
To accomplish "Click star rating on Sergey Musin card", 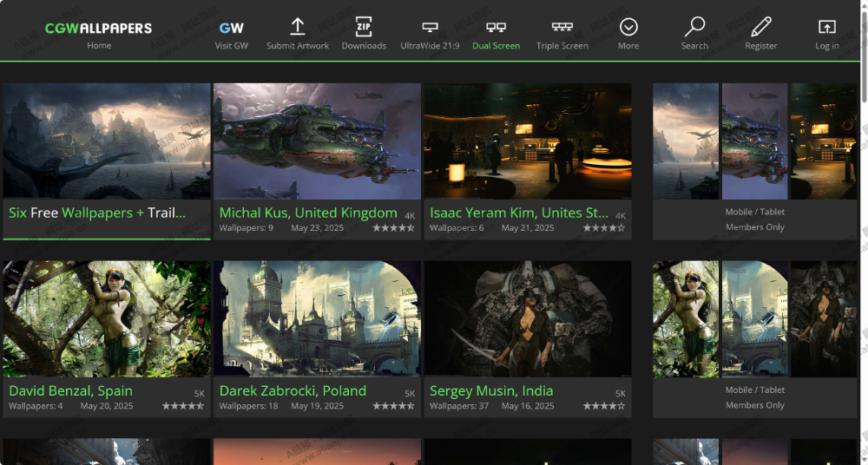I will [x=604, y=406].
